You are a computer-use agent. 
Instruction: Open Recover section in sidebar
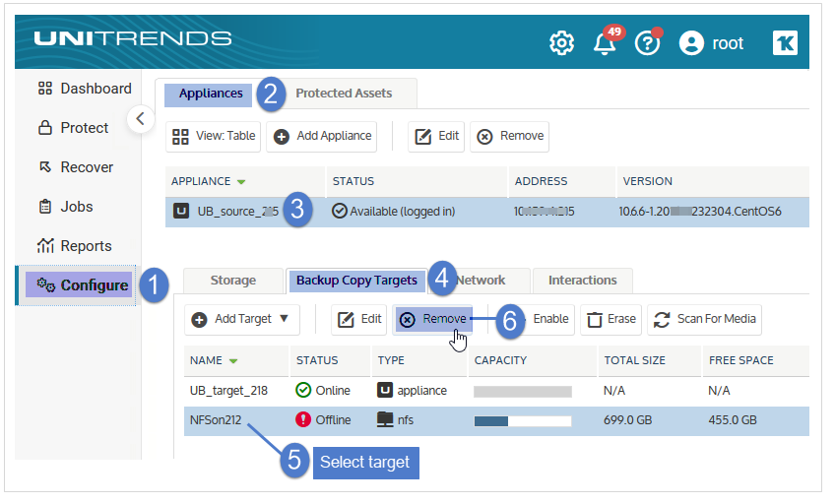tap(77, 169)
